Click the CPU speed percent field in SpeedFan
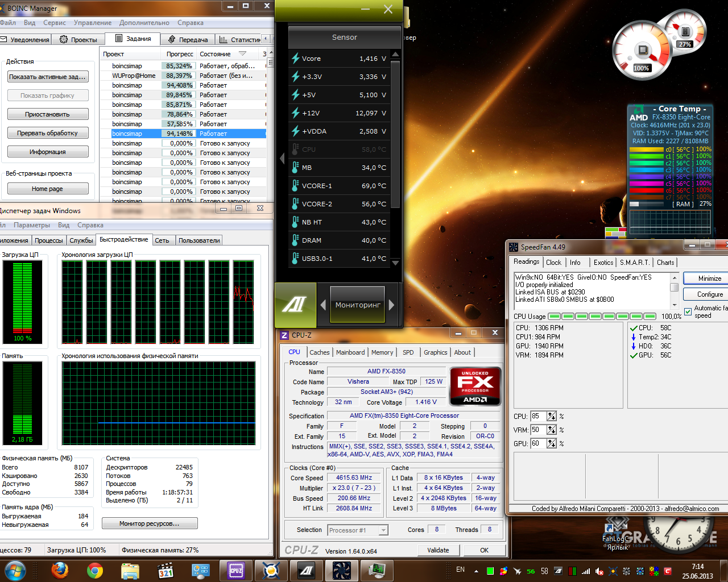 [538, 416]
